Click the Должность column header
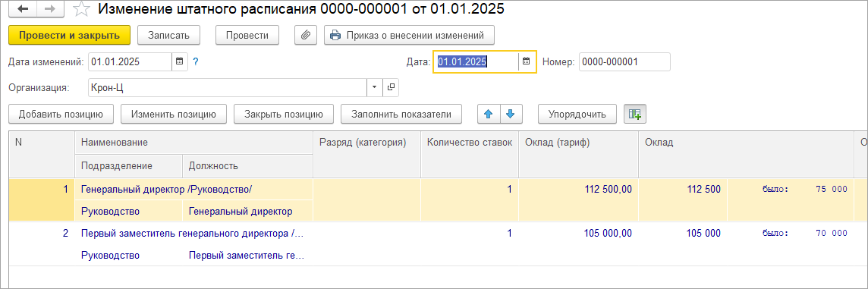Screen dimensions: 868x289 (247, 165)
